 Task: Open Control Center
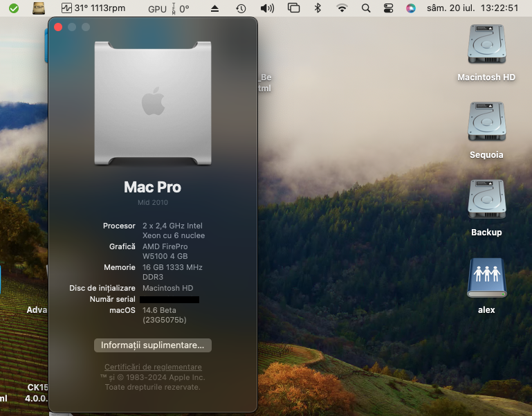pos(388,8)
